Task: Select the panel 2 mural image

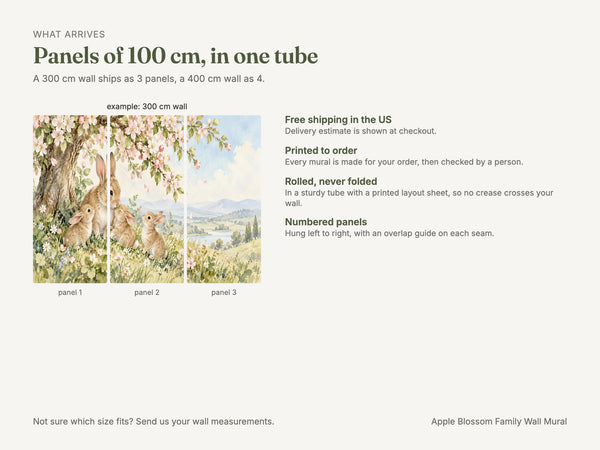Action: (x=147, y=199)
